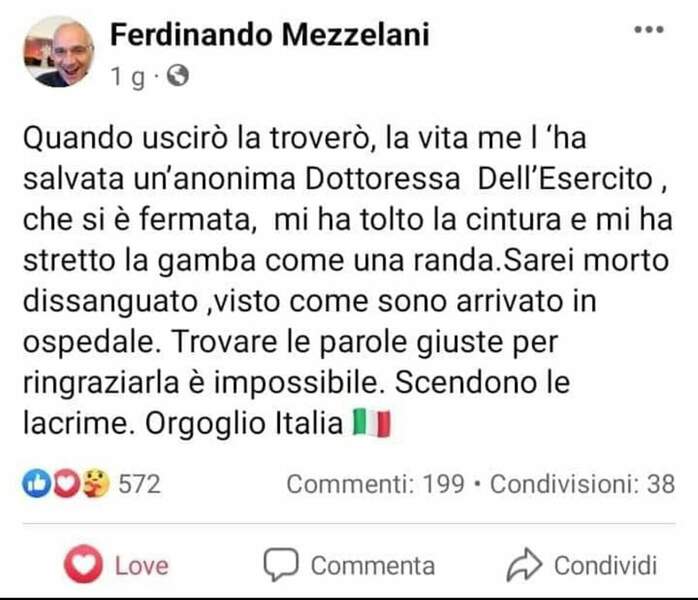Viewport: 698px width, 600px height.
Task: View the 572 reactions count
Action: [x=140, y=484]
